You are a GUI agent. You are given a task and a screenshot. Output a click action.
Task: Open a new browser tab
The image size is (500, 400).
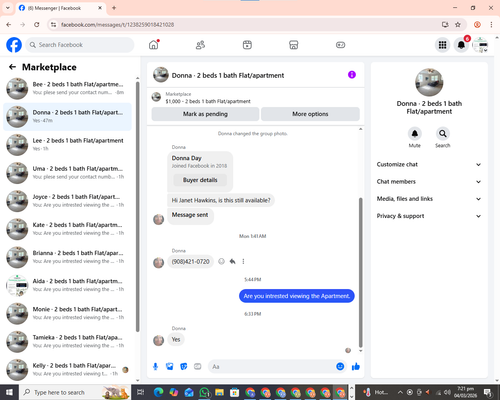point(114,8)
